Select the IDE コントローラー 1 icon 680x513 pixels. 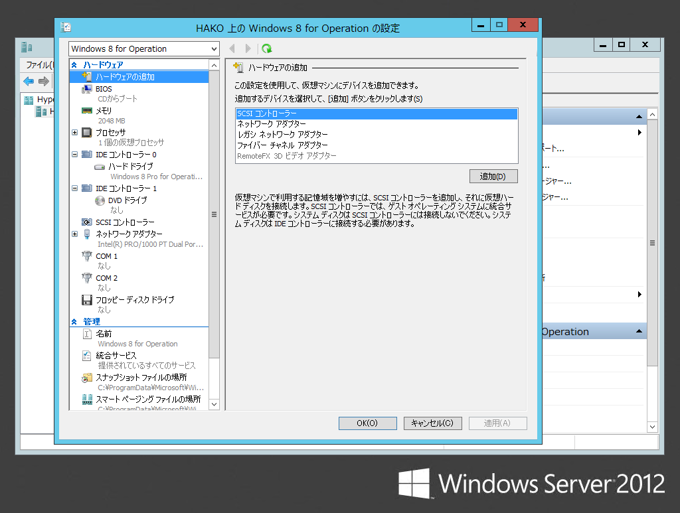point(87,188)
